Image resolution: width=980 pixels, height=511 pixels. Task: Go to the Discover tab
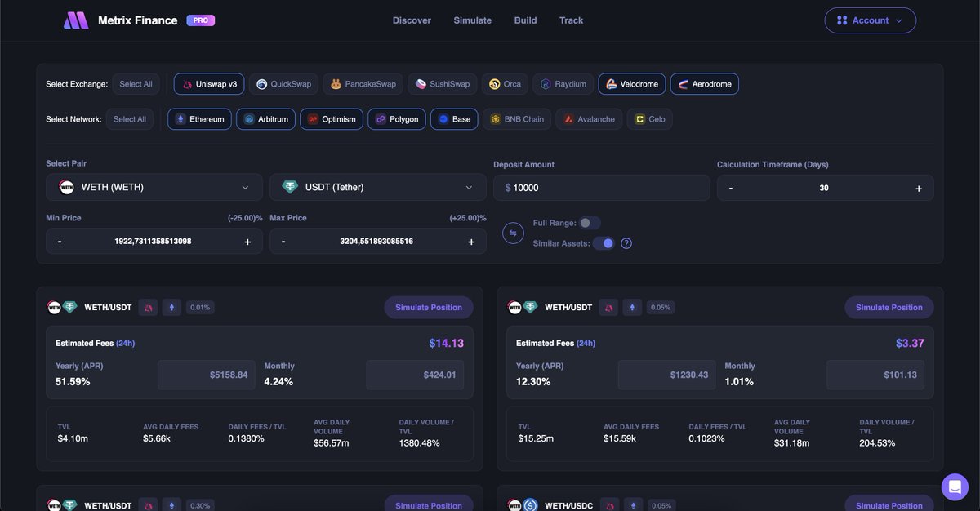(412, 20)
